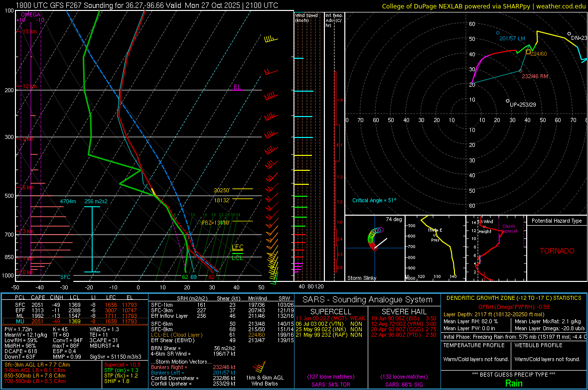Click the 201/57 LM label on the hodograph
Screen dimensions: 588x390
pos(512,39)
